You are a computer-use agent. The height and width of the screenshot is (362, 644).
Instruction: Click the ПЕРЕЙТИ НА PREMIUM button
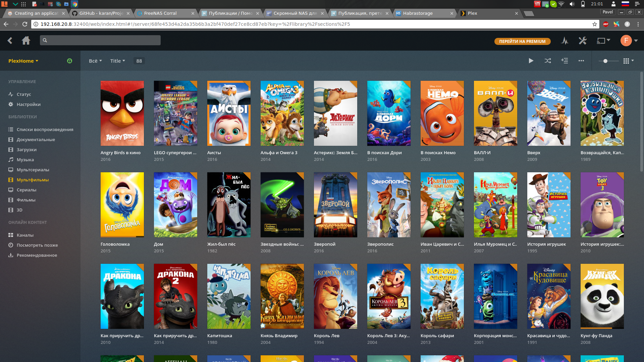click(x=522, y=41)
